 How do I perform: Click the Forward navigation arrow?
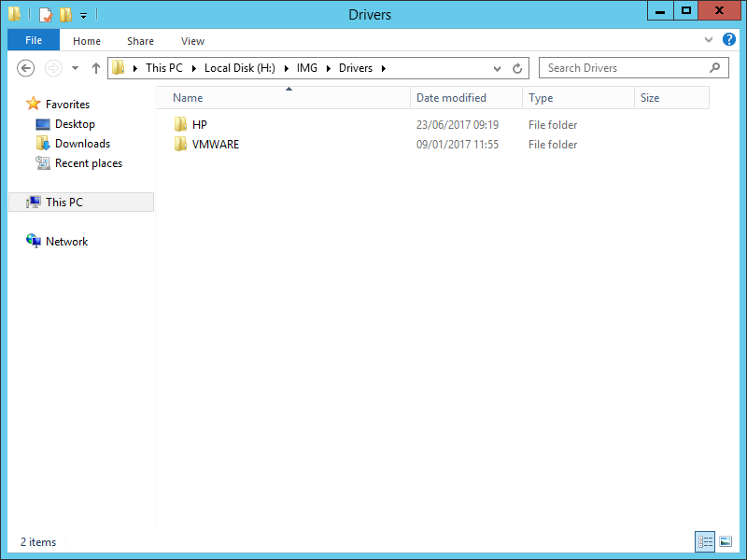click(53, 68)
